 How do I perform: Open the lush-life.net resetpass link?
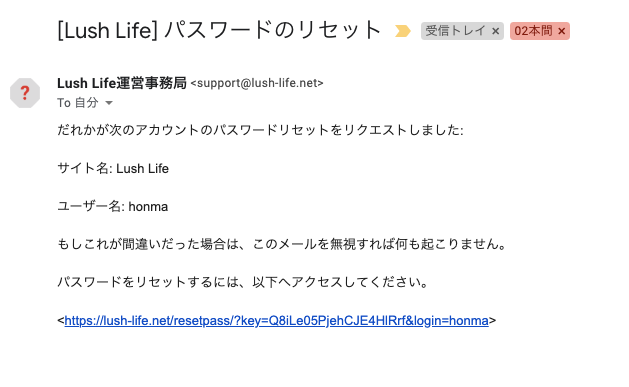(276, 320)
